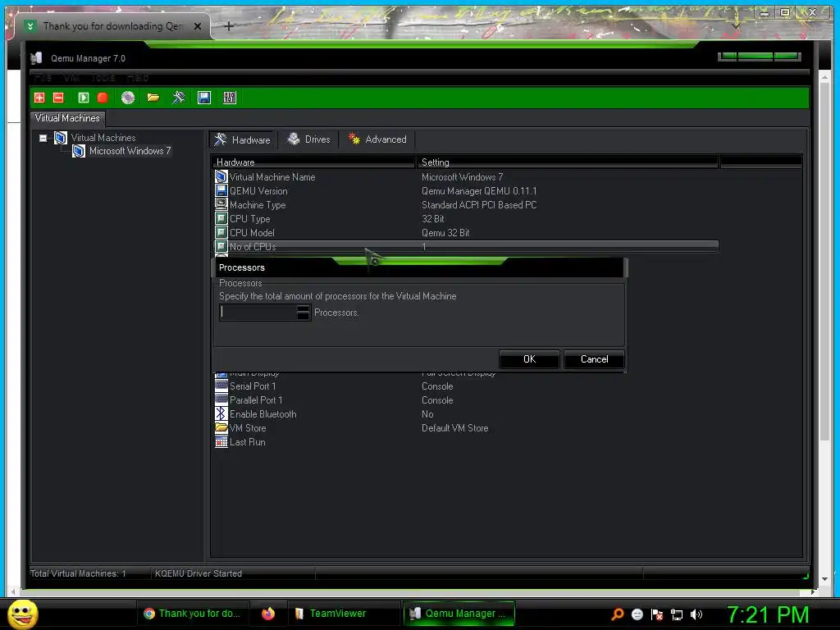Confirm with the OK button
This screenshot has height=630, width=840.
[x=529, y=359]
